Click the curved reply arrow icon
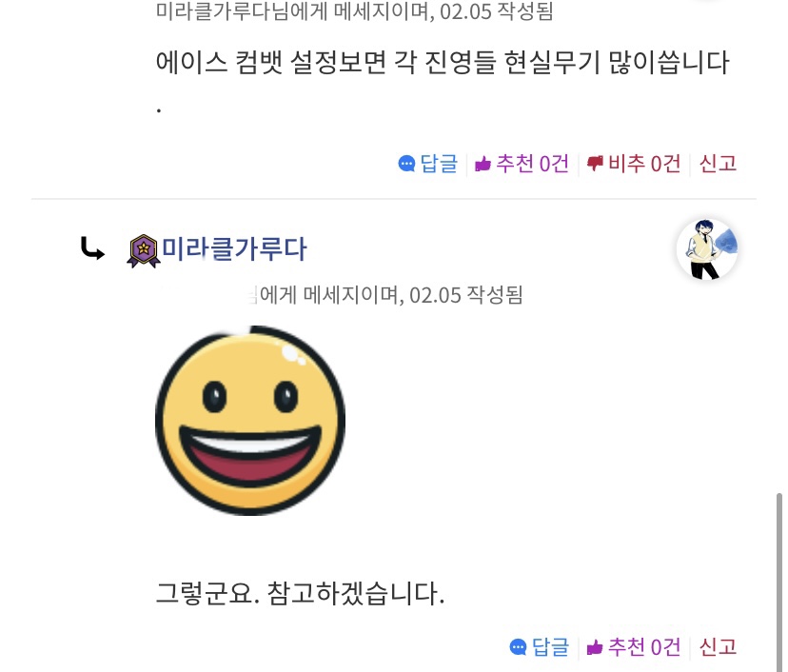788x672 pixels. pyautogui.click(x=92, y=248)
